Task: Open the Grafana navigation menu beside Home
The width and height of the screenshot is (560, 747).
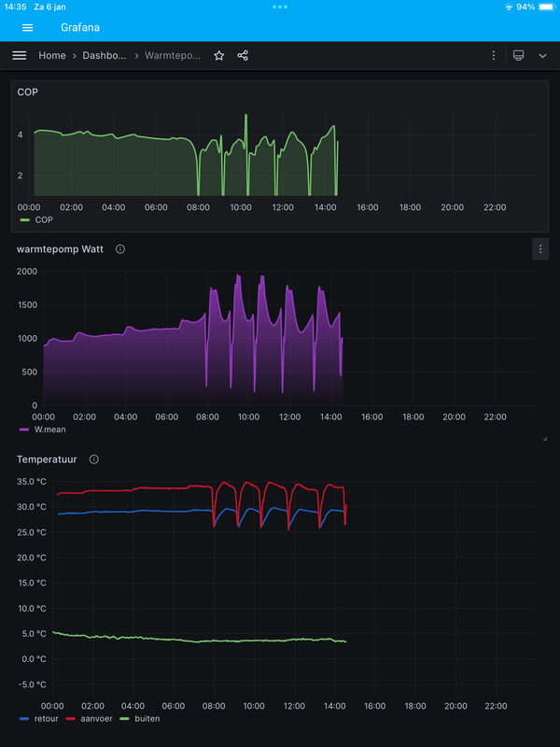Action: [x=19, y=56]
